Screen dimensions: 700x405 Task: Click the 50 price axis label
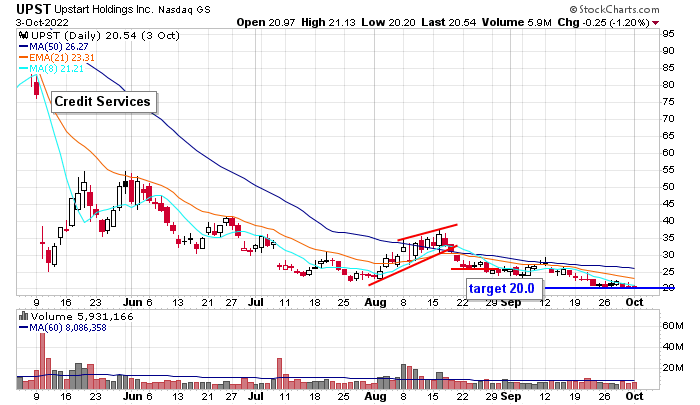click(668, 187)
